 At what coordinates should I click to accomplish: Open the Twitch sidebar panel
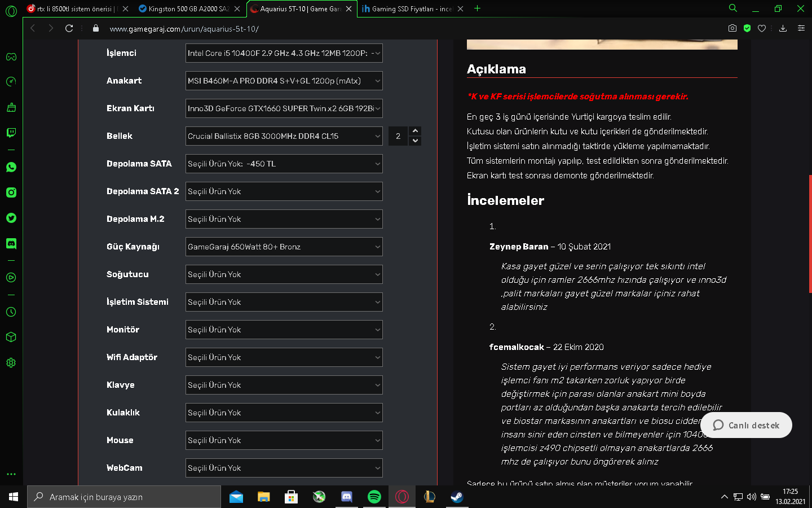pos(11,133)
